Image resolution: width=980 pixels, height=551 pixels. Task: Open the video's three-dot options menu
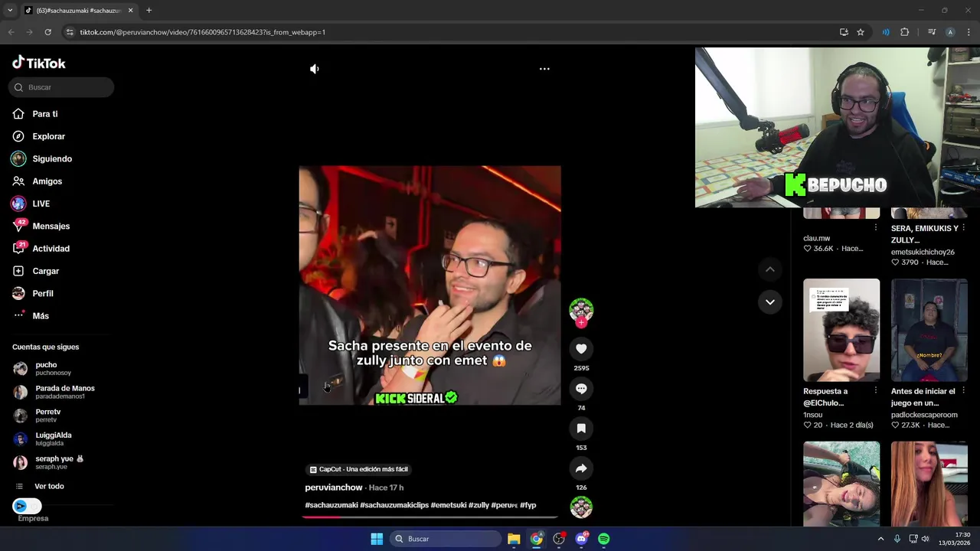pyautogui.click(x=544, y=69)
